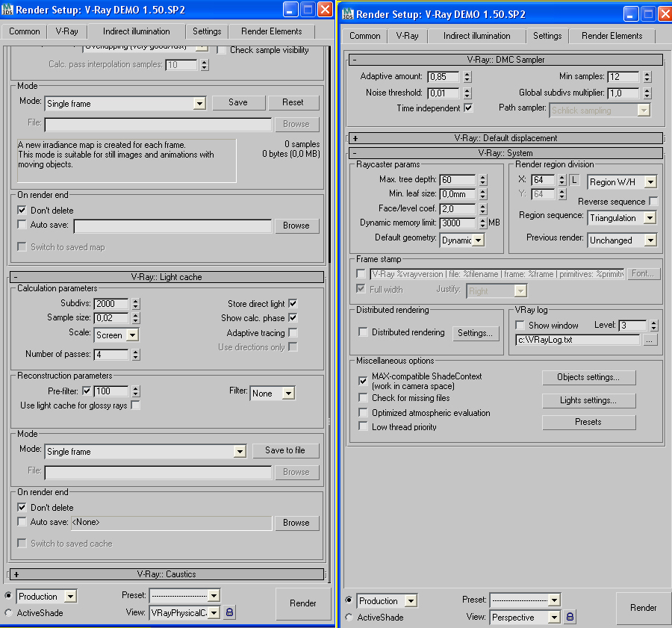Uncheck Time independent in DMC Sampler

pos(468,108)
